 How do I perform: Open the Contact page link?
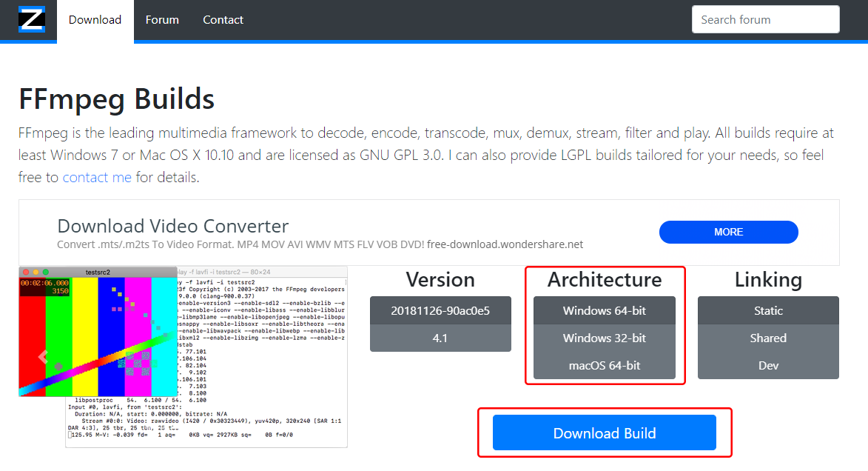[x=223, y=20]
